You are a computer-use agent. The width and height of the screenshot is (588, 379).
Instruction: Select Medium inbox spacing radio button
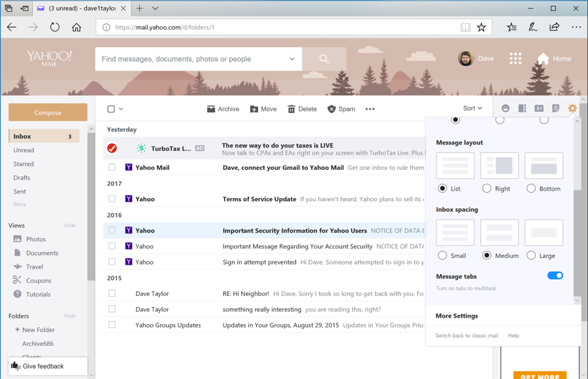[487, 255]
